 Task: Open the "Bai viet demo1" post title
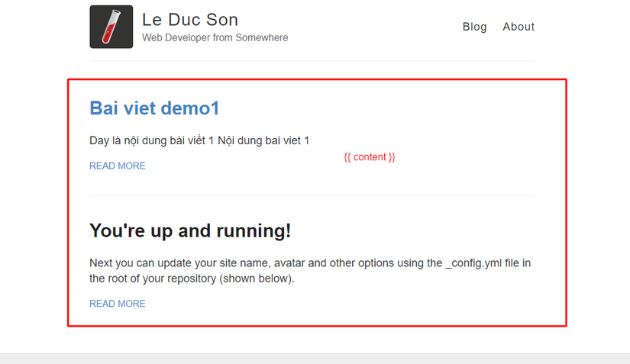(x=154, y=108)
